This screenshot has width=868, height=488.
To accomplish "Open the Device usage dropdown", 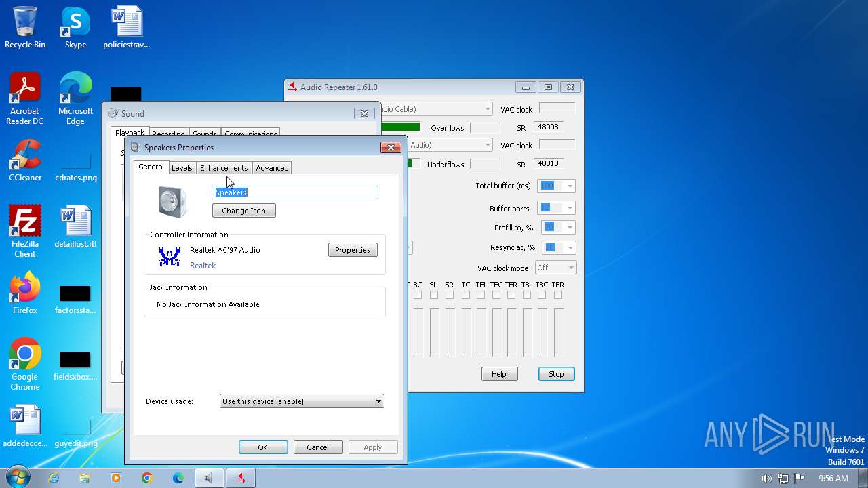I will (x=302, y=401).
